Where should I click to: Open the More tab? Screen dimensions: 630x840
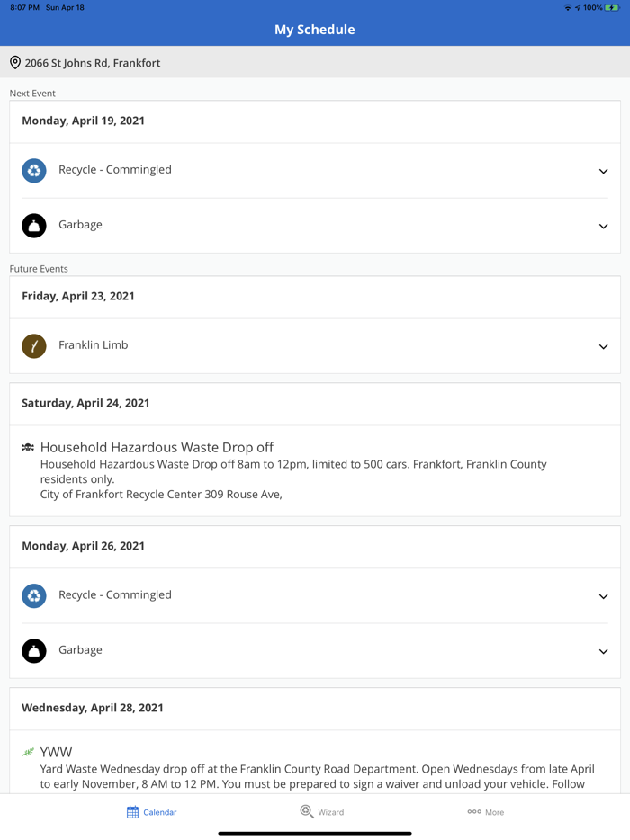(x=485, y=812)
